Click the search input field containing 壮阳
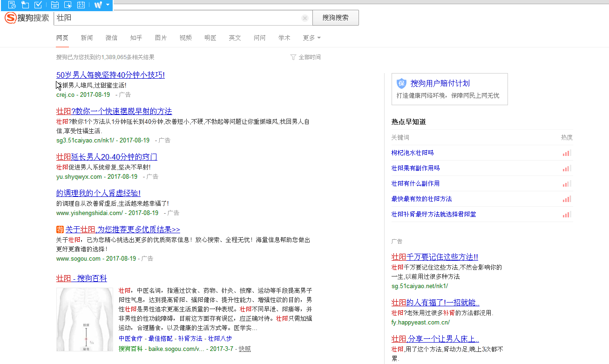The width and height of the screenshot is (609, 364). (x=183, y=18)
